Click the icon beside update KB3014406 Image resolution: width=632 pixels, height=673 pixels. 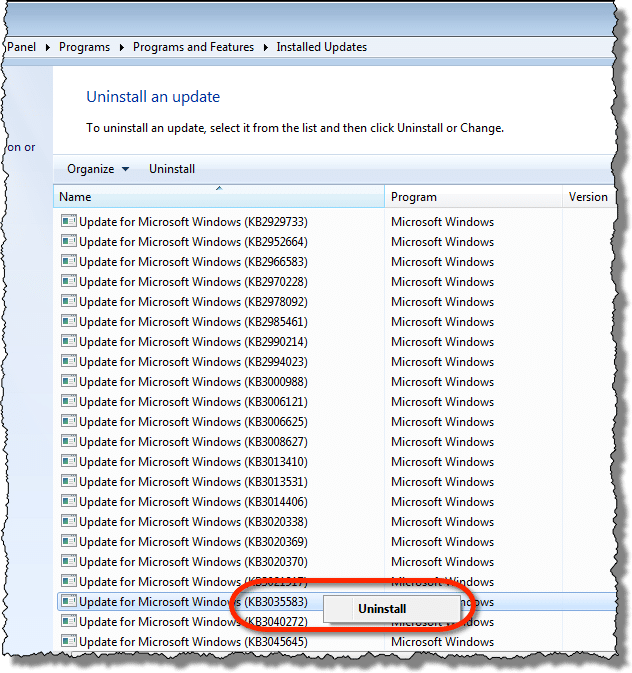(69, 501)
